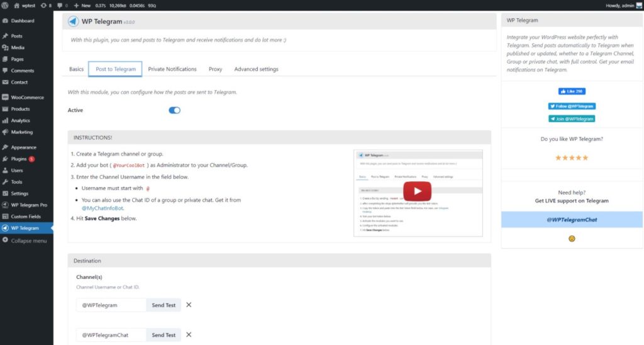Click the @WPTelegramChat channel input field
The width and height of the screenshot is (644, 345).
pyautogui.click(x=111, y=335)
